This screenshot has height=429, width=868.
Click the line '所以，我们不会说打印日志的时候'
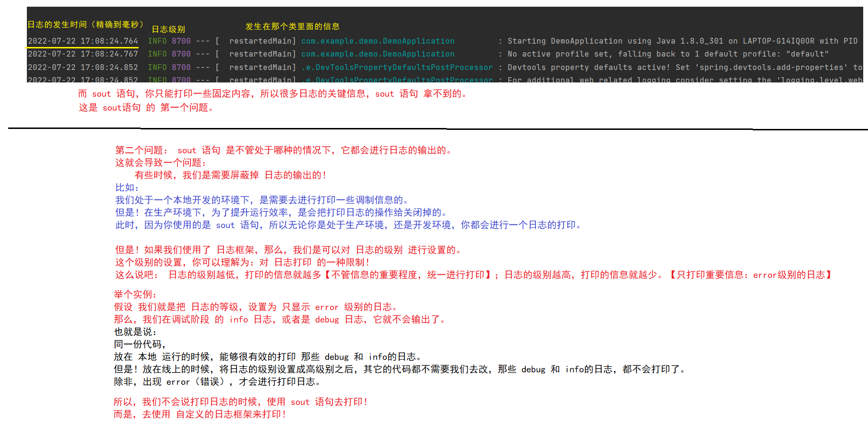click(241, 402)
